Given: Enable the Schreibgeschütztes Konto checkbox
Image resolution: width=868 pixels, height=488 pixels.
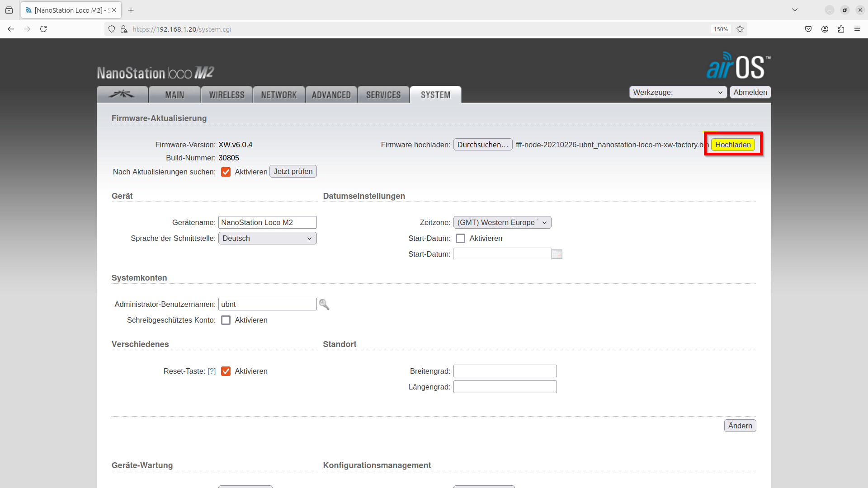Looking at the screenshot, I should pos(226,320).
